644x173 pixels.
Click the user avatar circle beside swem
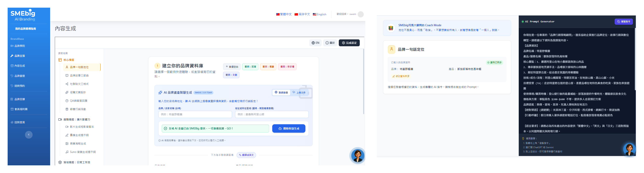(361, 14)
